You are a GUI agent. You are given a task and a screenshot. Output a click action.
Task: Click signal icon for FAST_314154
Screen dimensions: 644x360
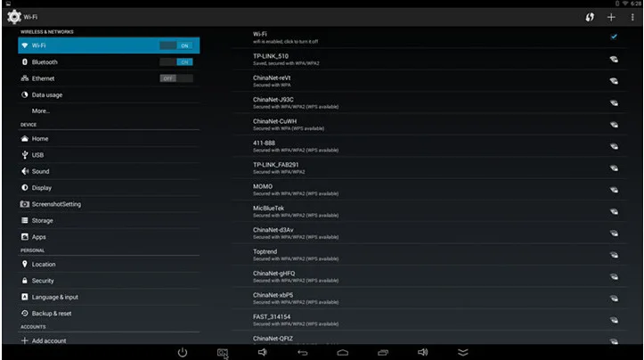click(614, 320)
